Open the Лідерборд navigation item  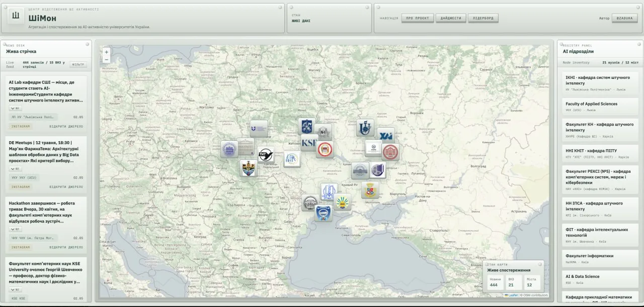click(483, 18)
